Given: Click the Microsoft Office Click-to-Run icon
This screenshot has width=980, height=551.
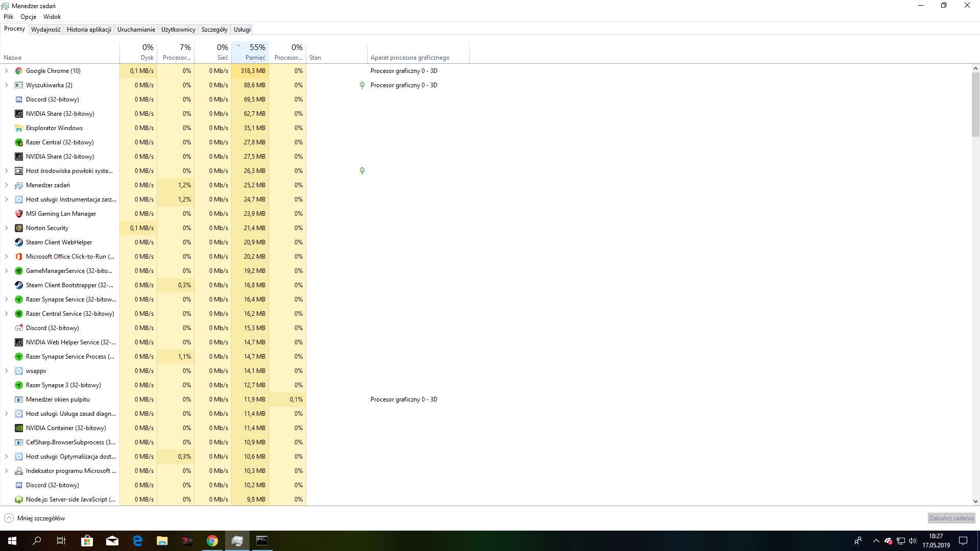Looking at the screenshot, I should pyautogui.click(x=19, y=257).
